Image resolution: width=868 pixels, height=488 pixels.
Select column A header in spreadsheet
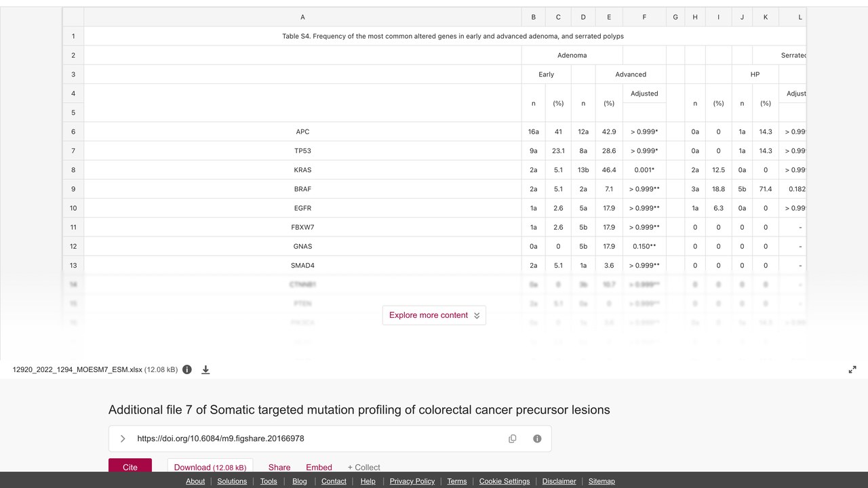[x=302, y=17]
